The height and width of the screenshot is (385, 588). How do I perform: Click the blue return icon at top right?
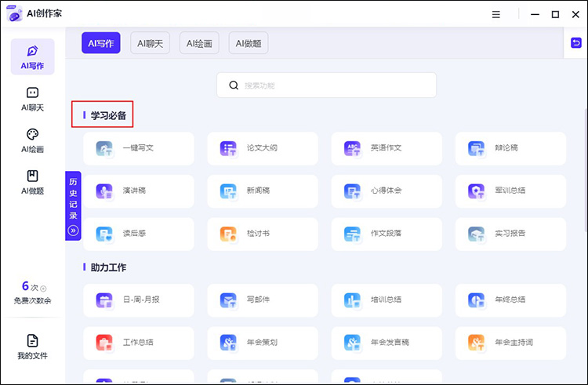(x=575, y=43)
